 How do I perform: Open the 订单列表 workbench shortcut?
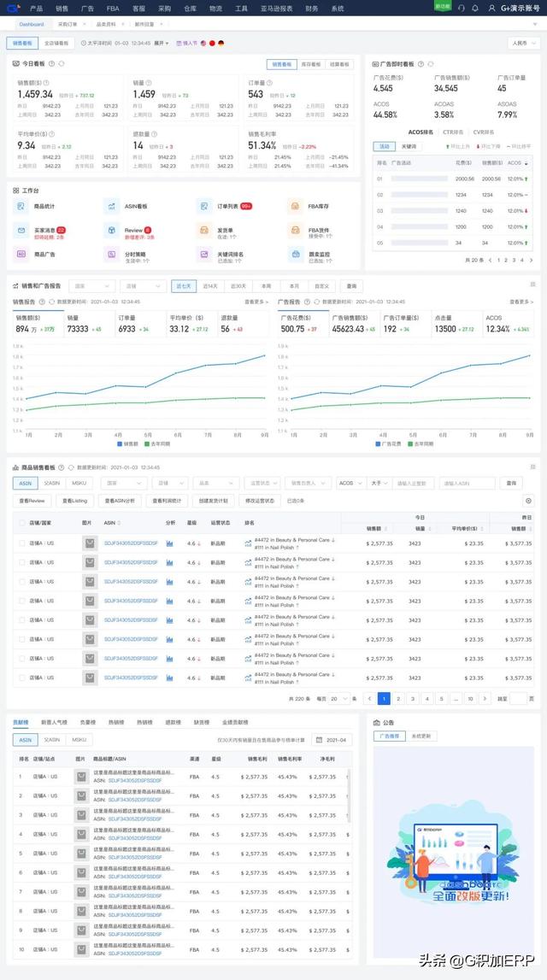[203, 206]
